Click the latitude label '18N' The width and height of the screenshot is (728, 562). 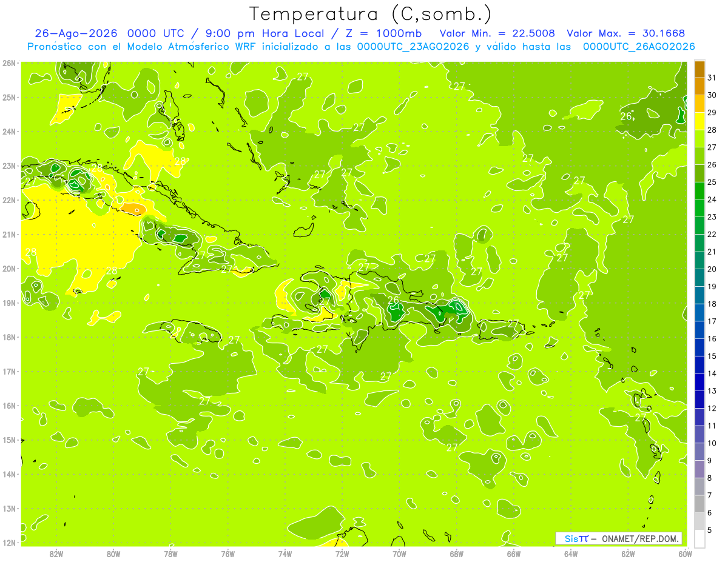pyautogui.click(x=9, y=337)
